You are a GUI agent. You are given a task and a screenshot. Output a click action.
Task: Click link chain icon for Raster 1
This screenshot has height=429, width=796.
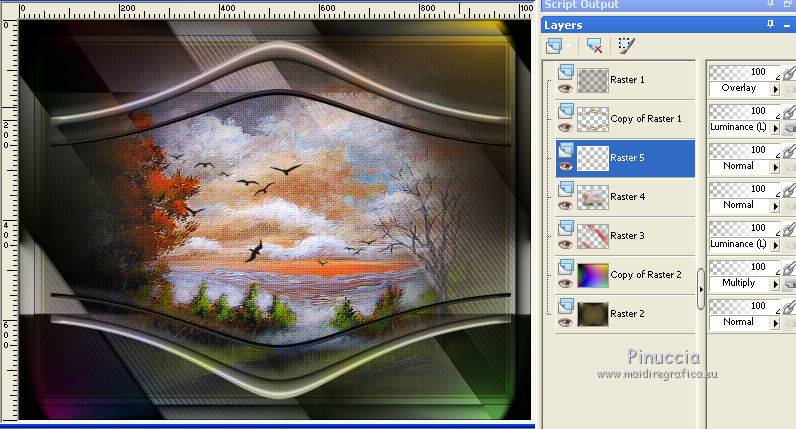point(789,73)
